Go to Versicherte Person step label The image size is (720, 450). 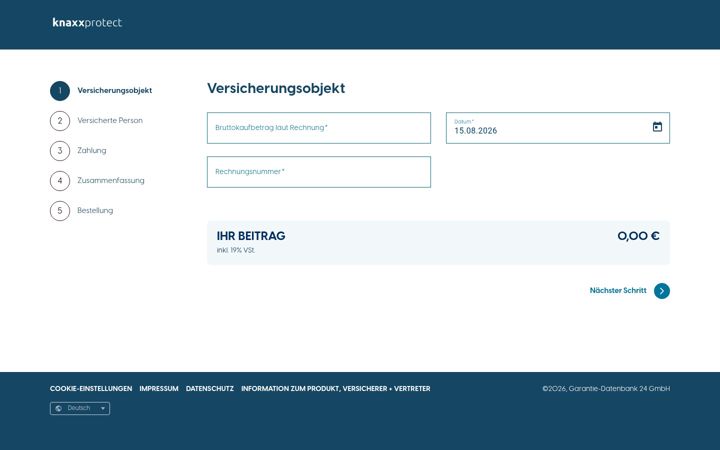pos(110,120)
